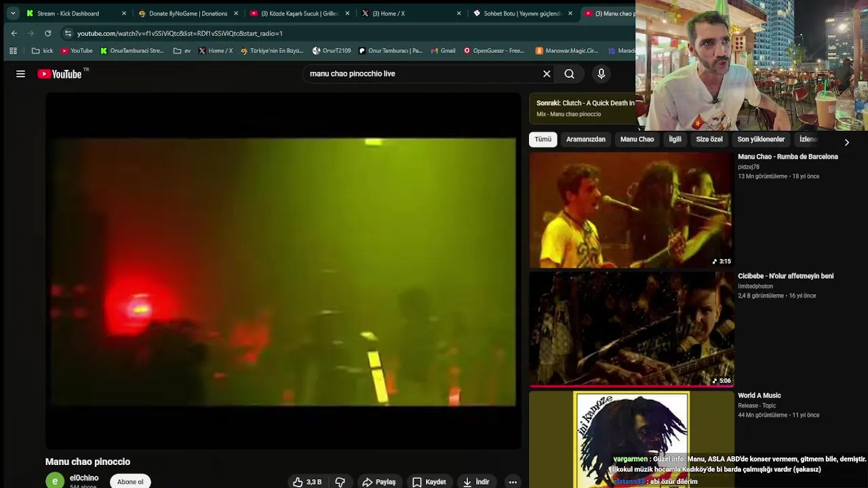Open World A Music Release thumbnail
The image size is (868, 488).
[x=631, y=439]
